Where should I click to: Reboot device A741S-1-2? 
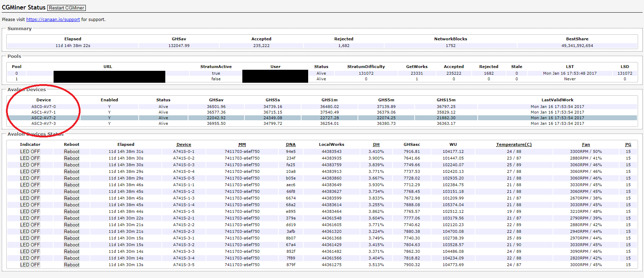(71, 191)
